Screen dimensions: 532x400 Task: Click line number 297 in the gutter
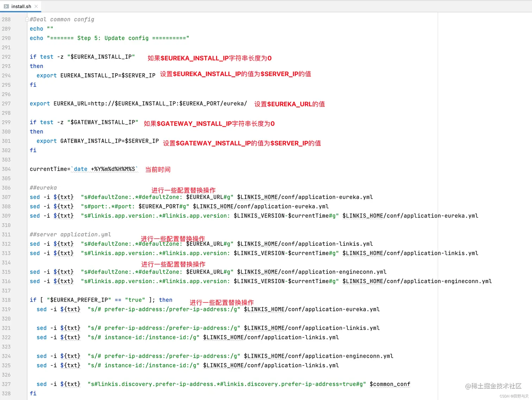(x=6, y=104)
